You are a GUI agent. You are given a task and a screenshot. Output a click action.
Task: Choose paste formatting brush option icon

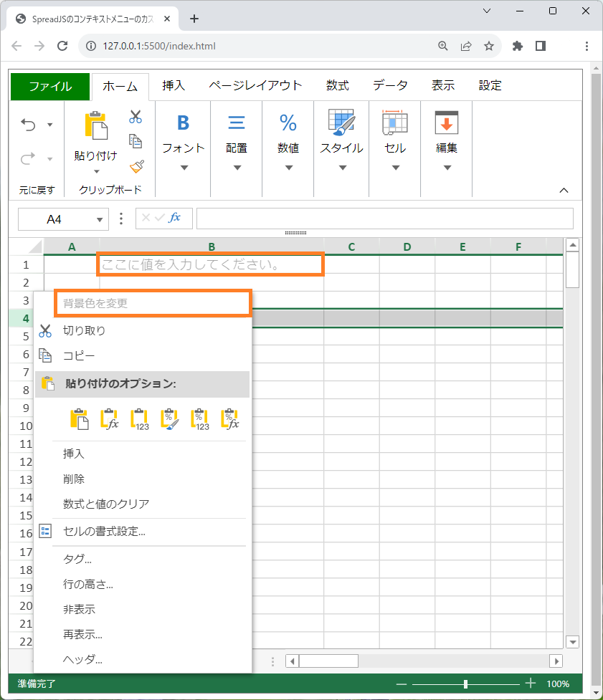170,419
